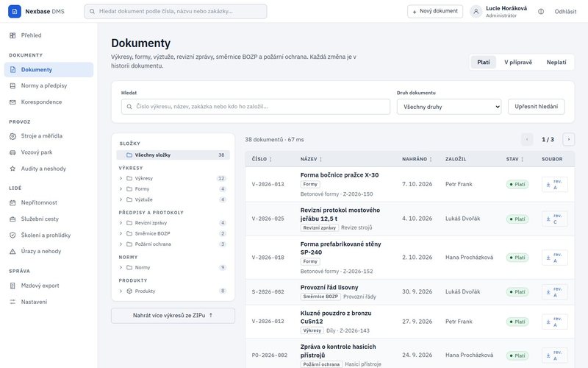This screenshot has width=588, height=368.
Task: Expand the Normy folder chevron
Action: [121, 267]
